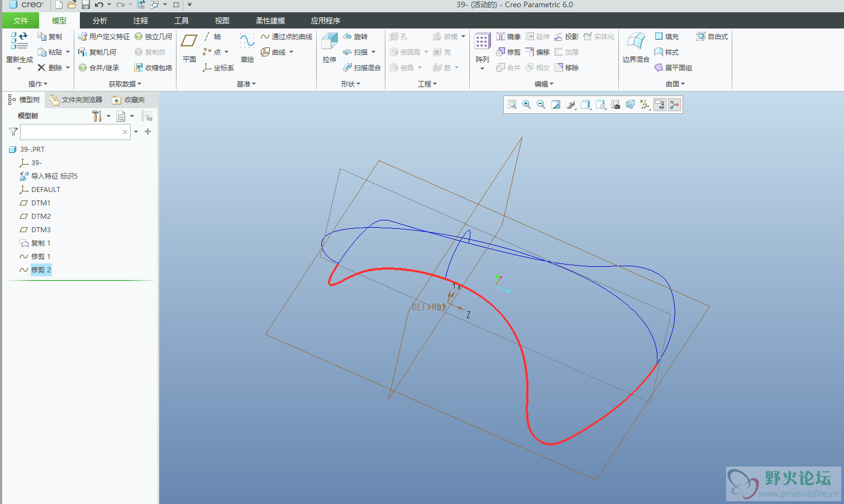Expand the Delete (删除) dropdown arrow

point(68,68)
